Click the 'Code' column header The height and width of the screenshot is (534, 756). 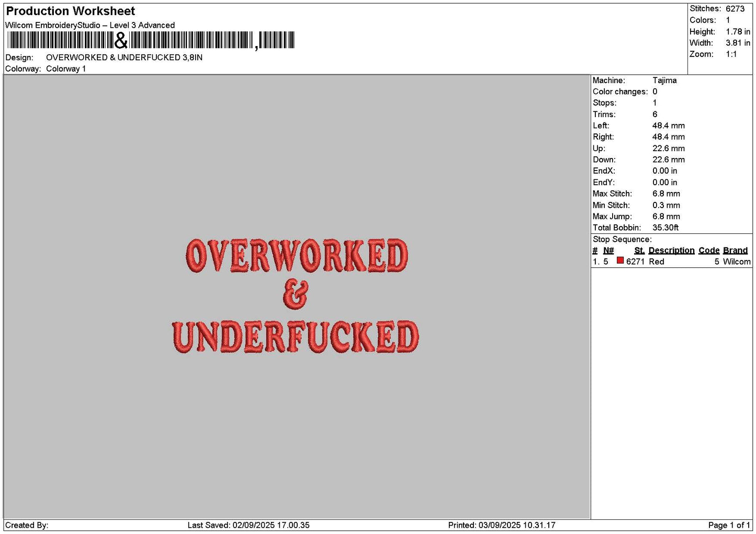point(709,251)
